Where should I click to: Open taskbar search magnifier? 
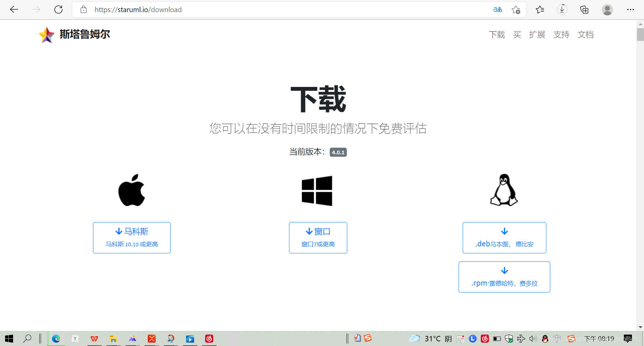(x=27, y=339)
